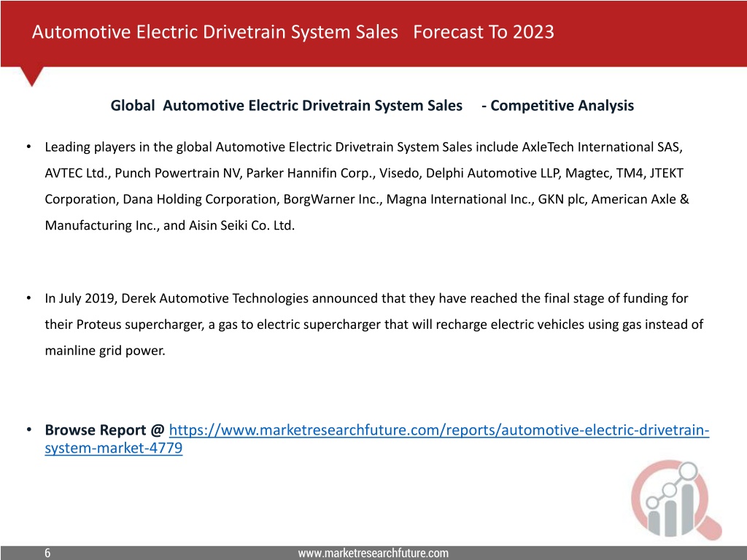Image resolution: width=747 pixels, height=560 pixels.
Task: Click the Market Research Future logo icon
Action: point(676,499)
